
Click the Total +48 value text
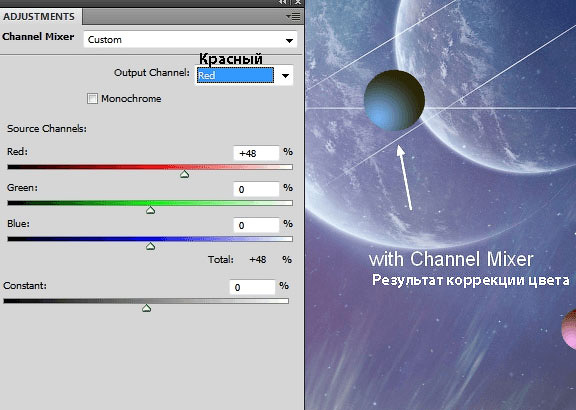258,260
